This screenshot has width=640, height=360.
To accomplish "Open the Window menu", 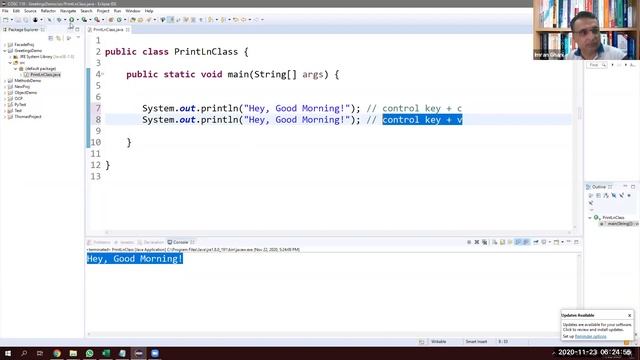I will (133, 11).
